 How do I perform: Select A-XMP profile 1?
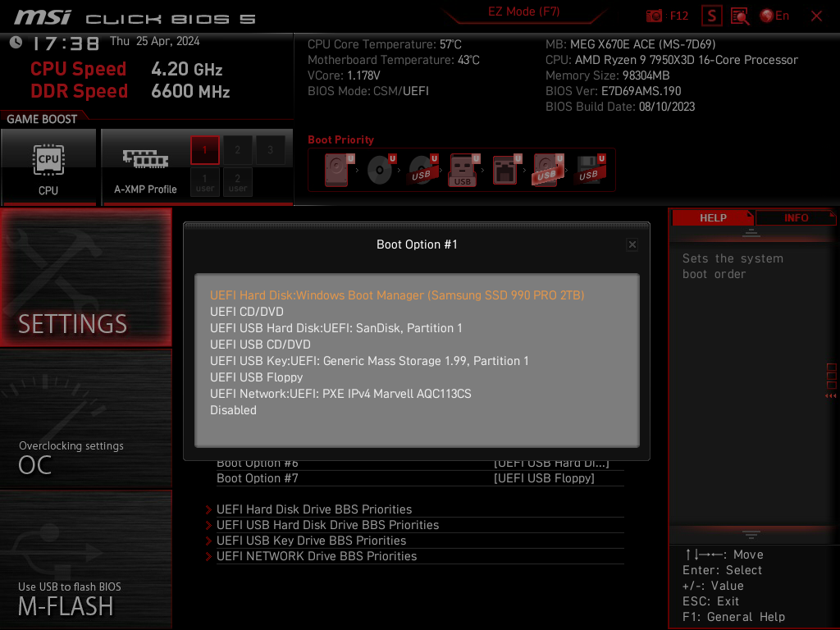(204, 150)
